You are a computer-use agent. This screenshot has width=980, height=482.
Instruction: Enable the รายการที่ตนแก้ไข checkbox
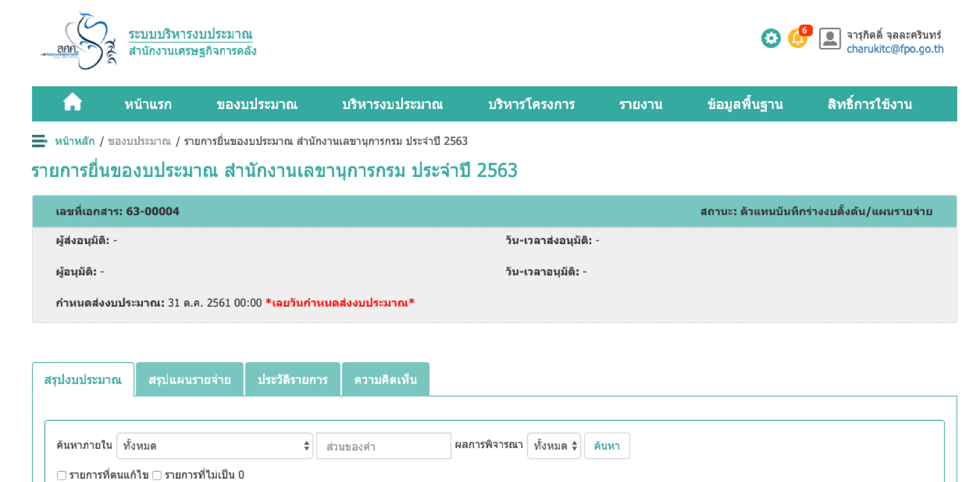[62, 475]
